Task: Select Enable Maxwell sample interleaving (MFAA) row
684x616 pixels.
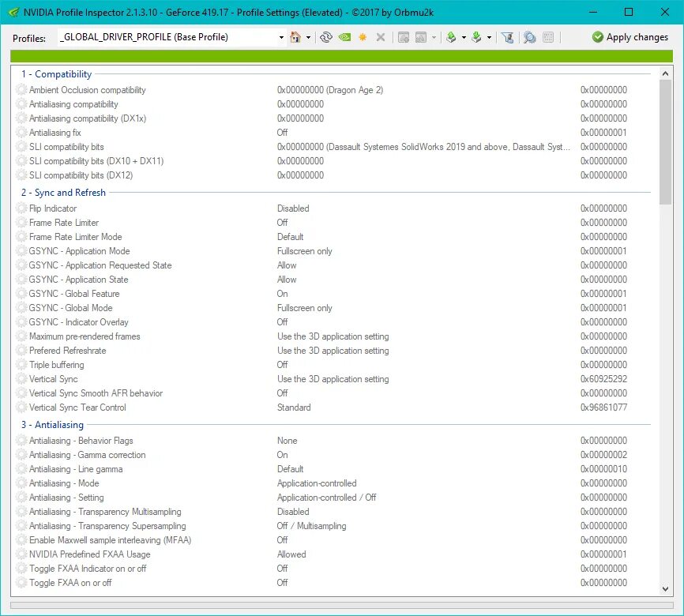Action: pos(335,540)
